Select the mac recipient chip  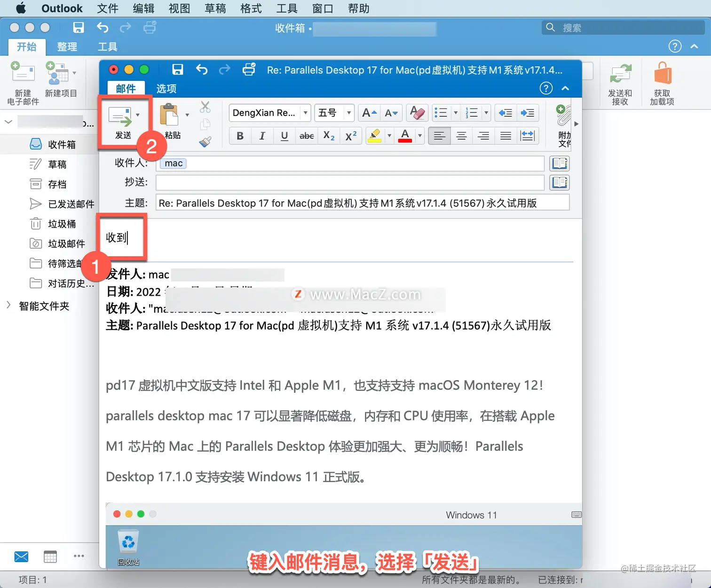(174, 163)
